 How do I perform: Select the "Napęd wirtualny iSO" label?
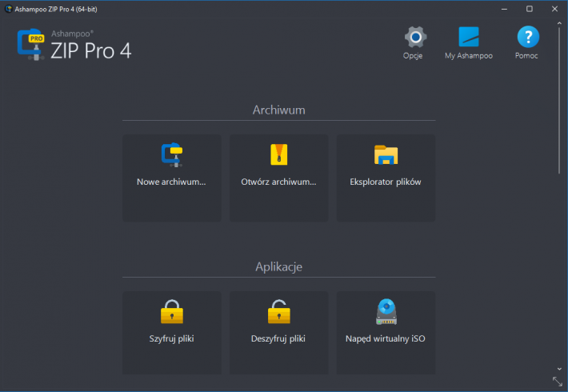[386, 338]
